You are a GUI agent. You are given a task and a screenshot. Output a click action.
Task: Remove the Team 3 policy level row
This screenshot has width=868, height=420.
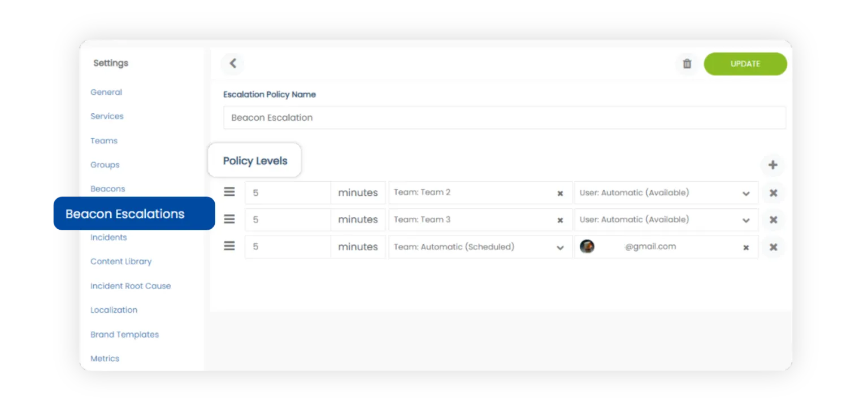tap(773, 220)
